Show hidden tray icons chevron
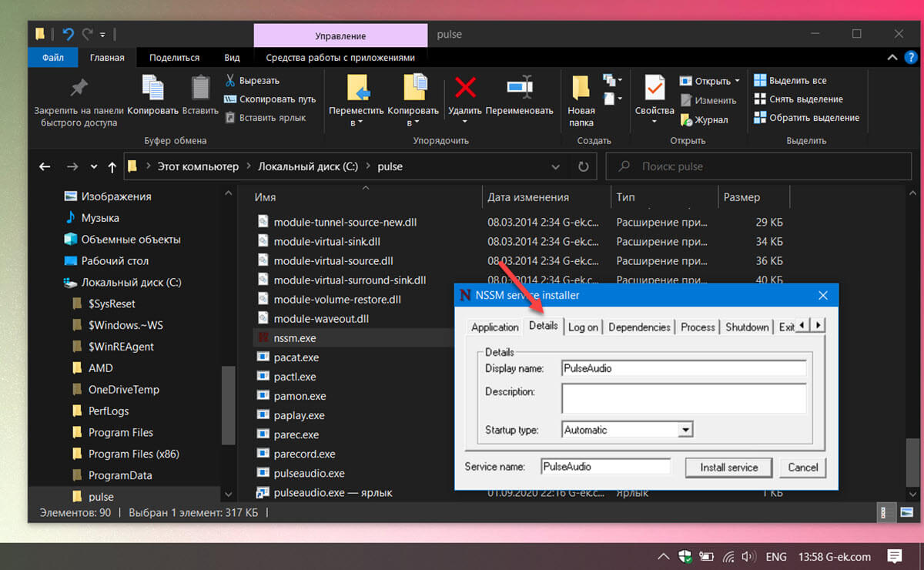 [x=662, y=556]
